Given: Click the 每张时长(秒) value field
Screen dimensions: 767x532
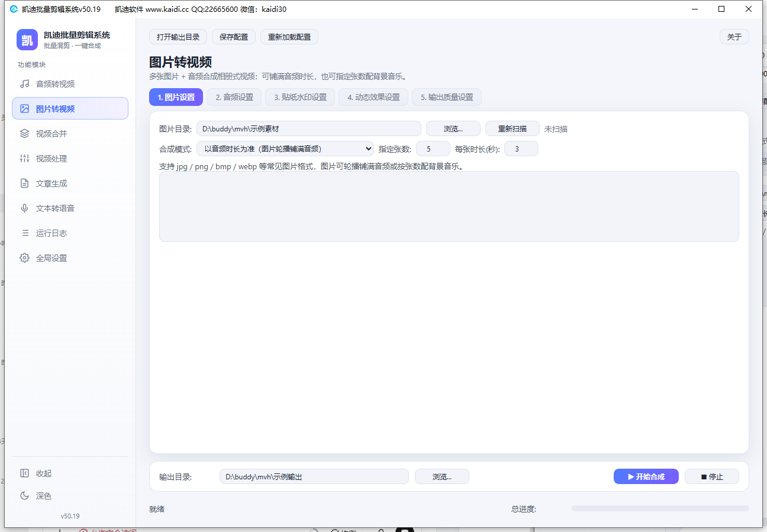Looking at the screenshot, I should point(521,149).
